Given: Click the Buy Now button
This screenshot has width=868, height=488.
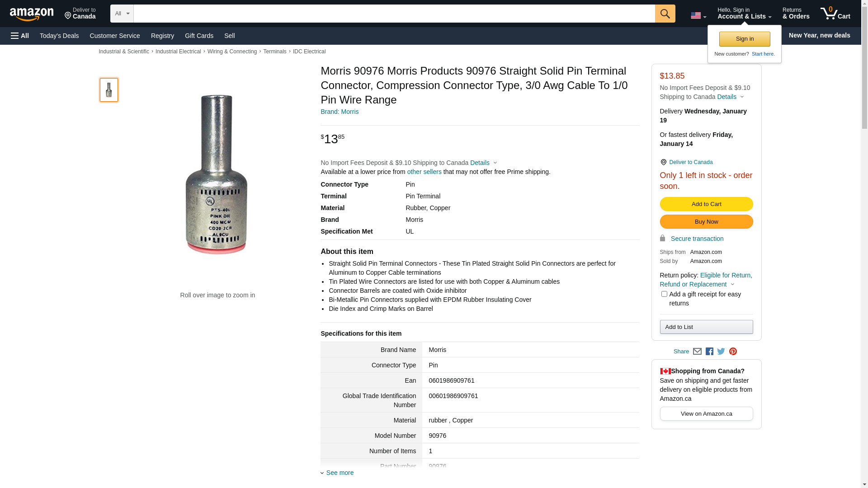Looking at the screenshot, I should tap(706, 222).
